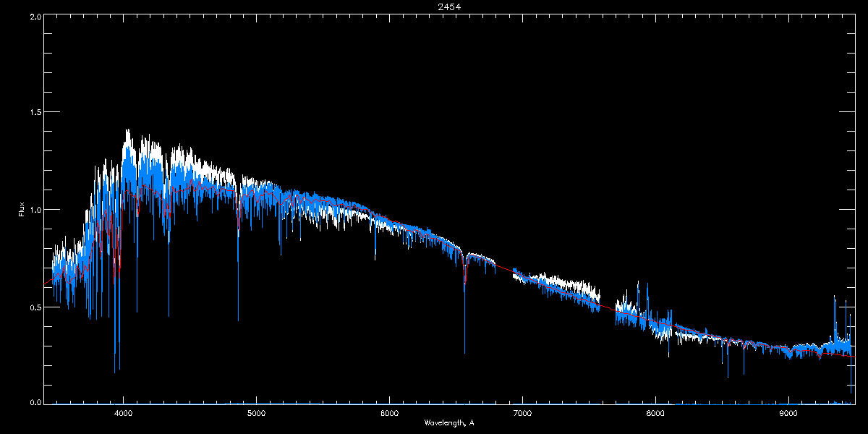
Task: Click the x-axis tick label "8000"
Action: tap(655, 413)
